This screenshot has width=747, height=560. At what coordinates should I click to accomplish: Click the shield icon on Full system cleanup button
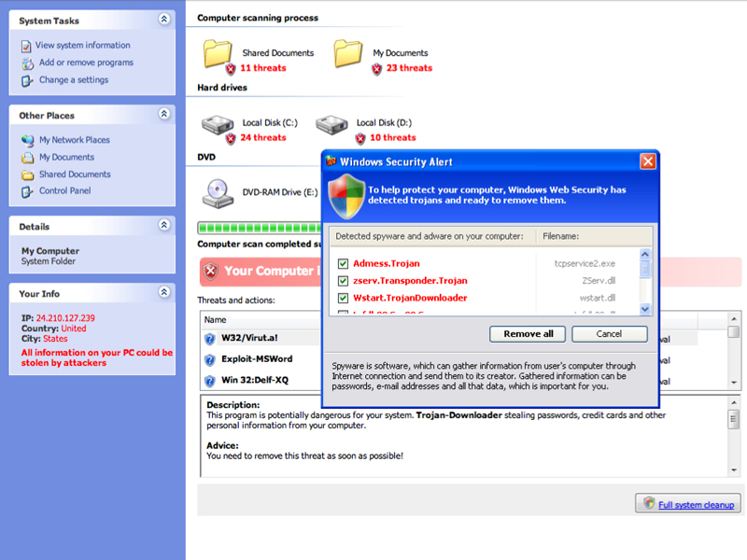click(x=649, y=503)
